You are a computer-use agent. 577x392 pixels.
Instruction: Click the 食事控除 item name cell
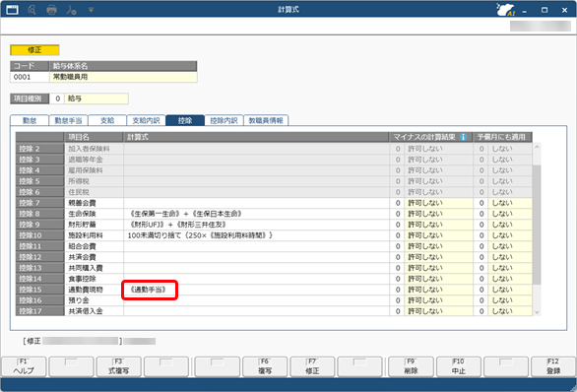94,279
